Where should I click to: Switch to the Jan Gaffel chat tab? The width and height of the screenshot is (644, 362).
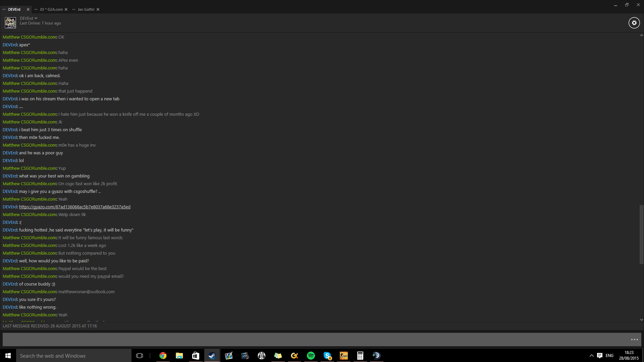point(86,9)
